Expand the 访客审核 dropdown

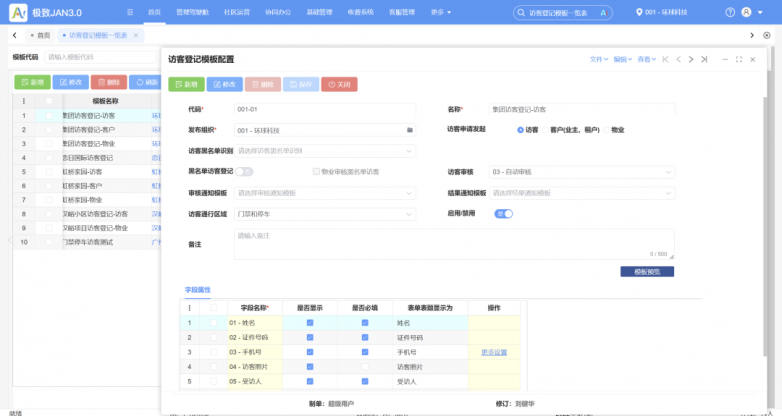(x=581, y=172)
